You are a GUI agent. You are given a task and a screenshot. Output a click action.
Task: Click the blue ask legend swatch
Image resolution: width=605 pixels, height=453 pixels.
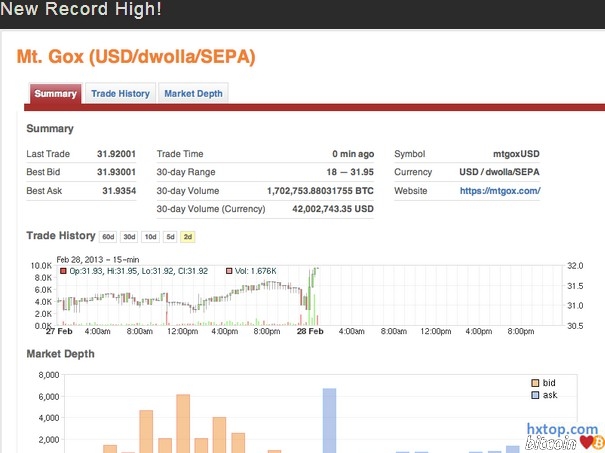(x=535, y=395)
